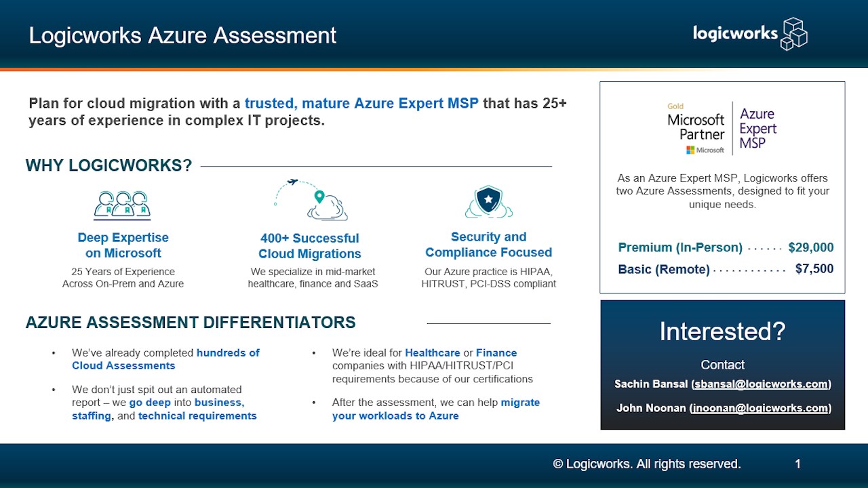Click the Contact label
Viewport: 868px width, 488px height.
(x=722, y=365)
